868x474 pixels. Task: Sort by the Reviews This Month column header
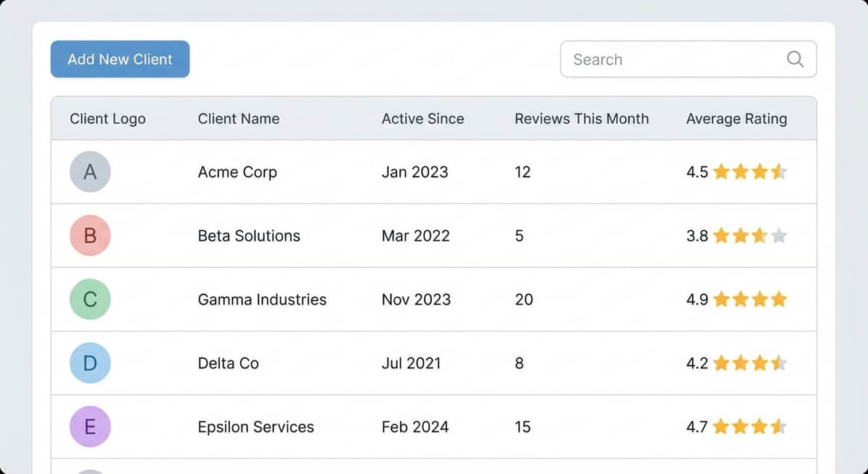coord(582,119)
